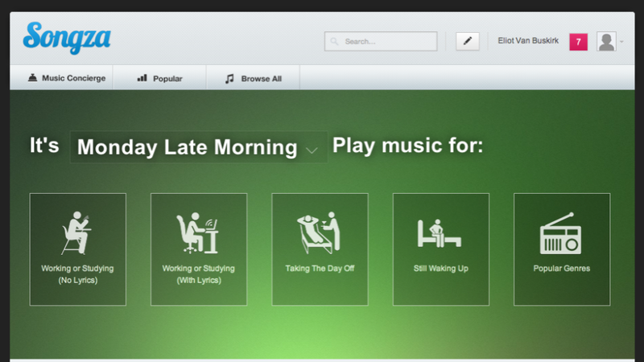The image size is (644, 362).
Task: Open the Eliot Van Buskirk profile link
Action: [x=528, y=41]
